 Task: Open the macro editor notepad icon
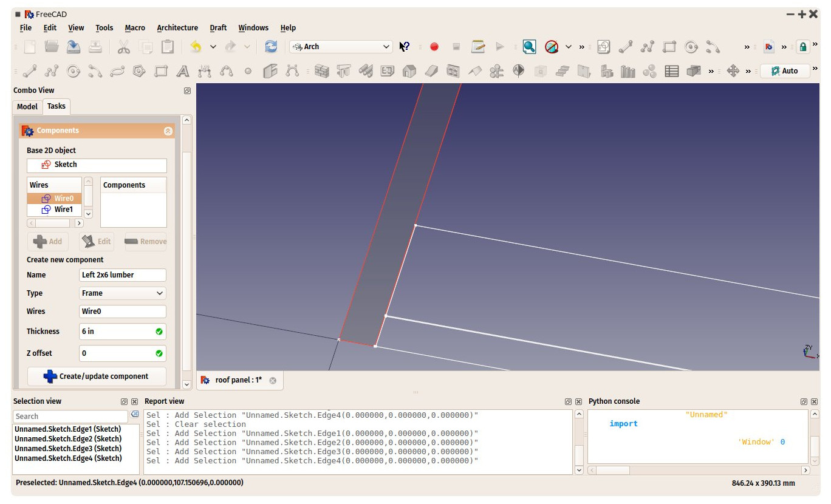(x=478, y=47)
